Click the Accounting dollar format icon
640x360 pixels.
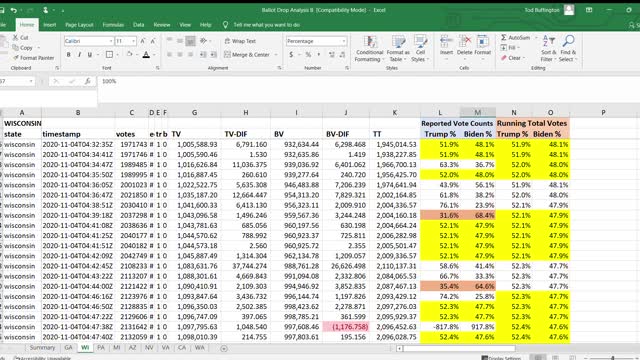point(291,55)
